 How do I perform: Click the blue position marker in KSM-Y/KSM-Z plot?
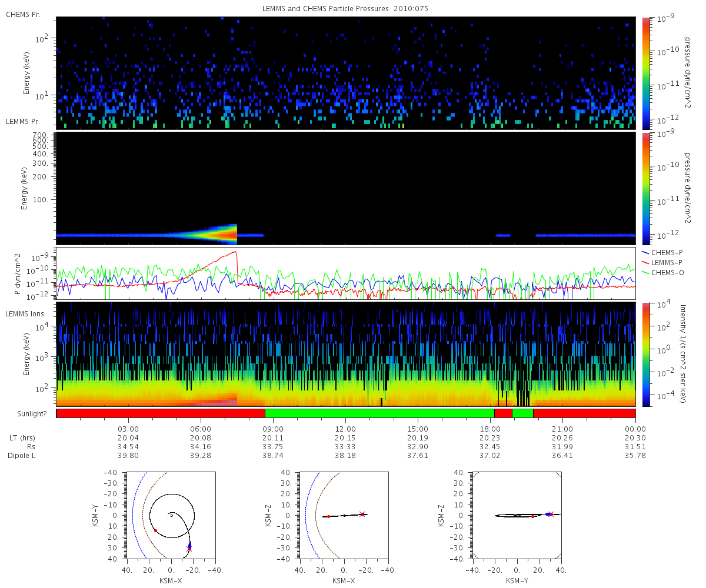[x=548, y=514]
